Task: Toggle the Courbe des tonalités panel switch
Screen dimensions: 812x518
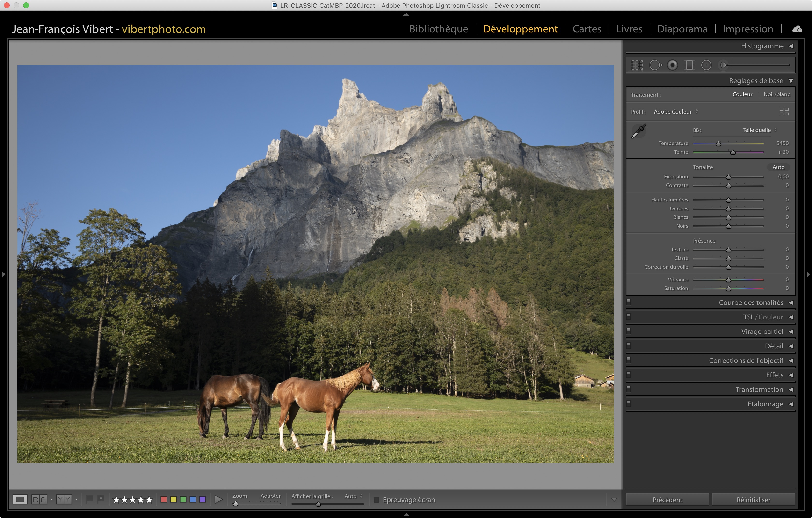Action: tap(629, 302)
